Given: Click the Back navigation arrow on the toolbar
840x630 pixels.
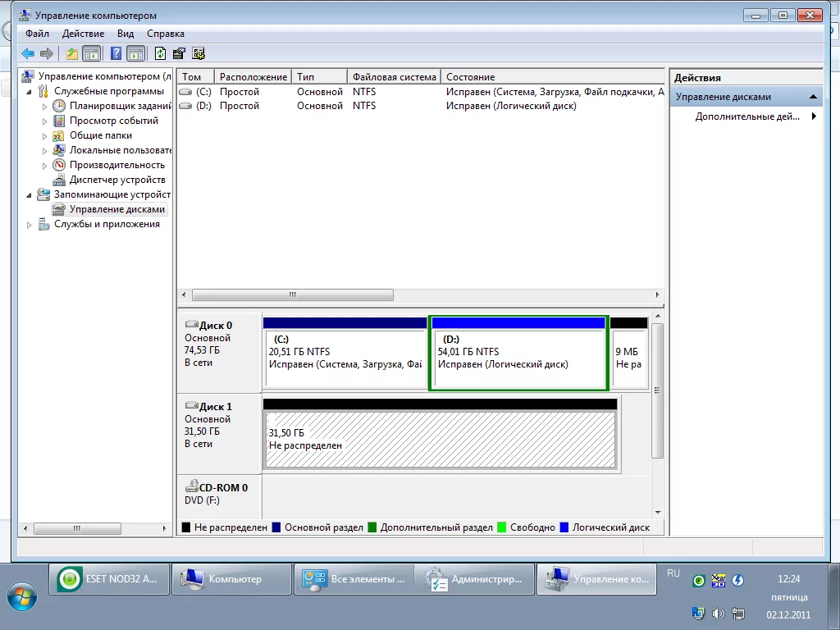Looking at the screenshot, I should [x=27, y=54].
